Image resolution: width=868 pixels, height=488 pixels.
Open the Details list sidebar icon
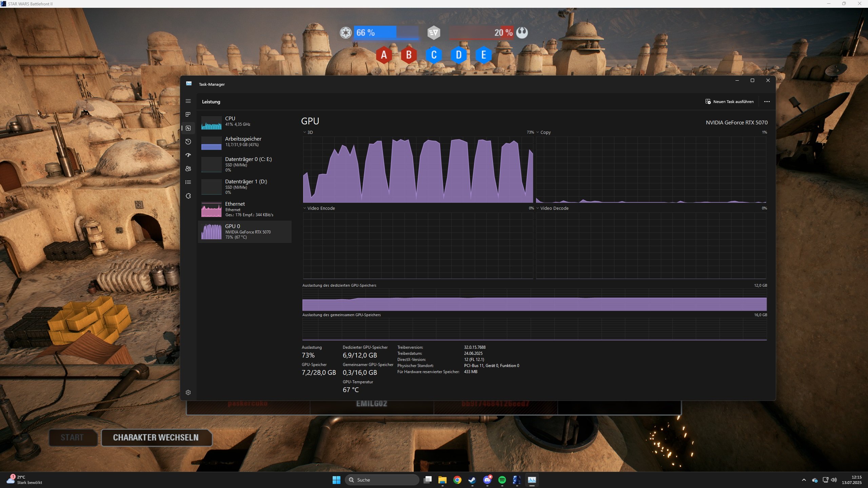(x=188, y=182)
